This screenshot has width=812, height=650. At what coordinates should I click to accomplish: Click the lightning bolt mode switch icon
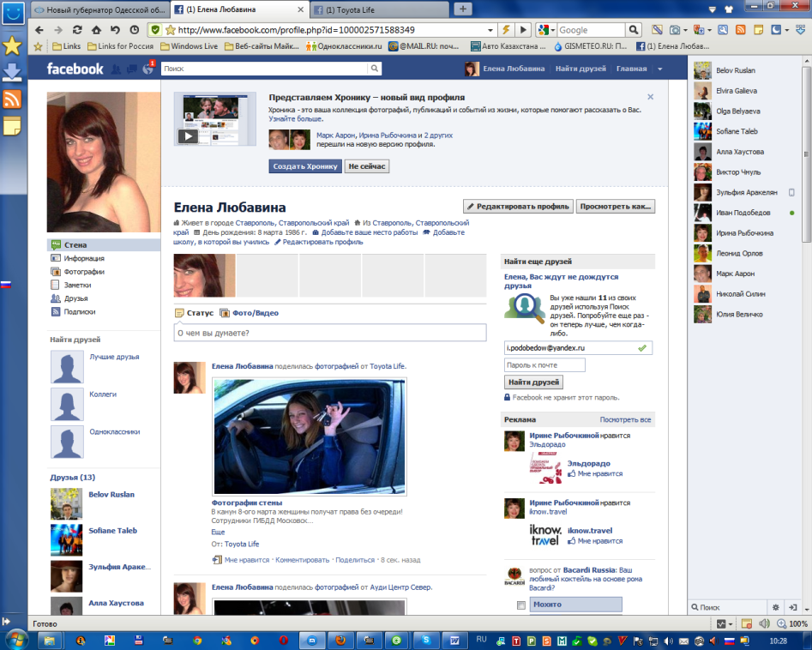(505, 30)
